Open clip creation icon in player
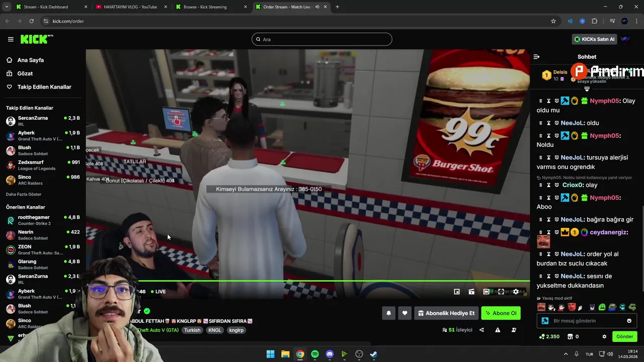644x362 pixels. click(471, 292)
